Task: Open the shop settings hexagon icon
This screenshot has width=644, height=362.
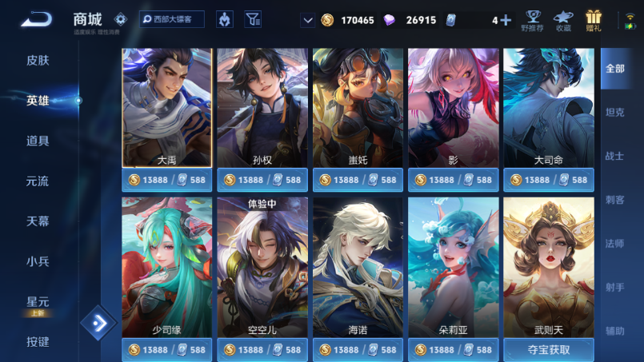Action: [120, 19]
